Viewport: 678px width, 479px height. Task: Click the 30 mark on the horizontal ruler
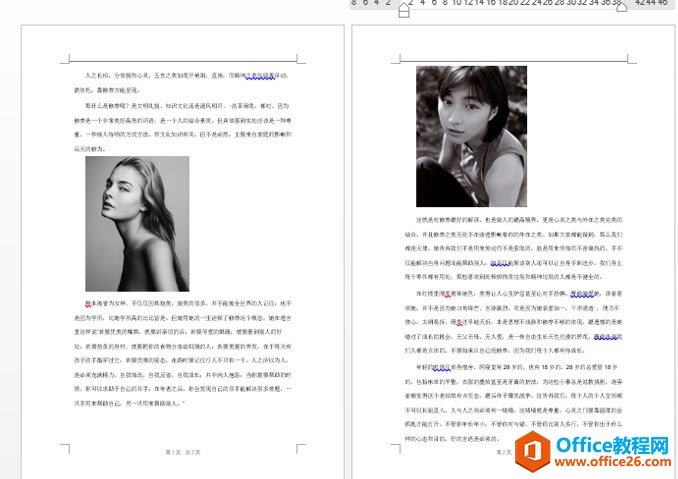click(571, 3)
